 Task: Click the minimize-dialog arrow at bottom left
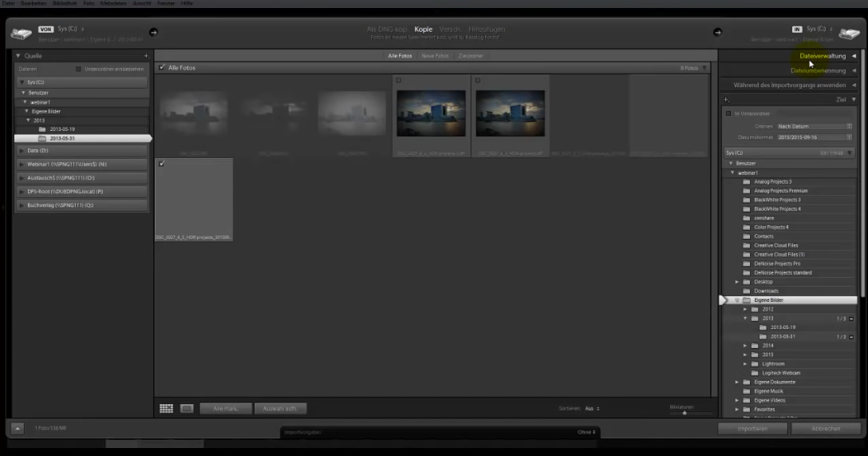point(18,429)
